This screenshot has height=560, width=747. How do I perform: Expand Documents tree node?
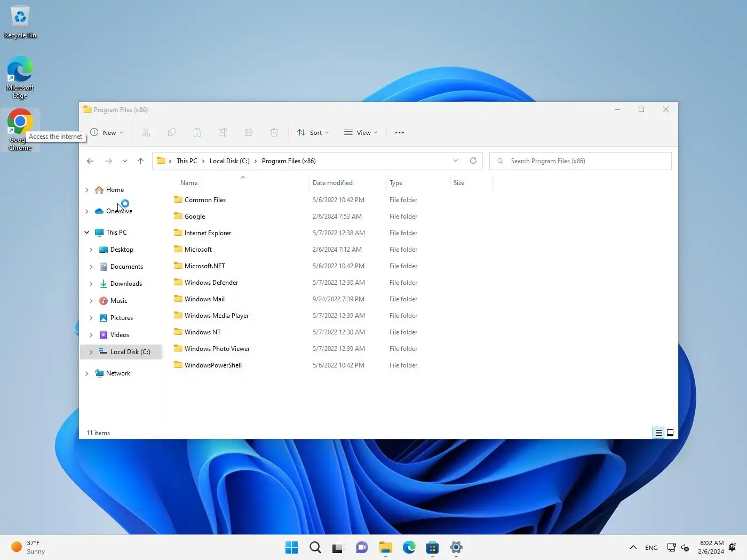91,267
